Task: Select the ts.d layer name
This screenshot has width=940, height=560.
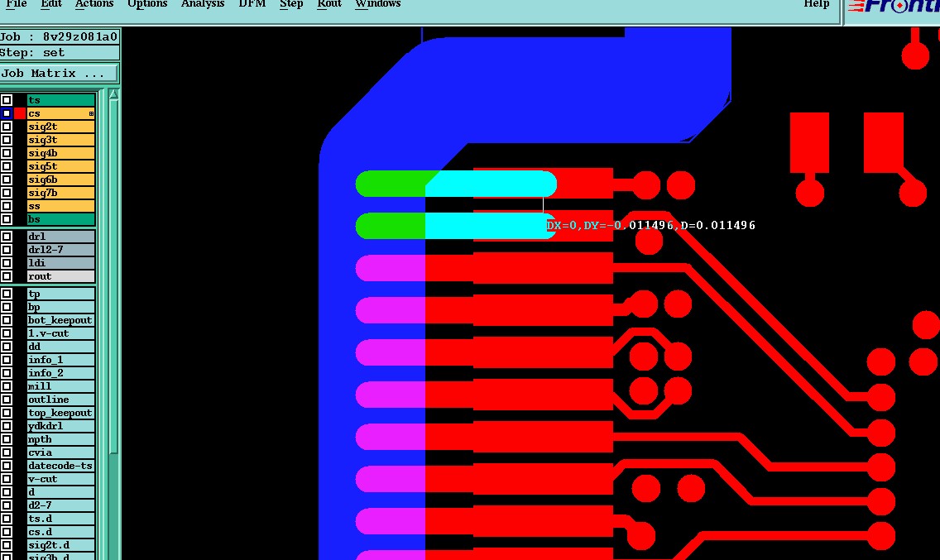Action: (61, 519)
